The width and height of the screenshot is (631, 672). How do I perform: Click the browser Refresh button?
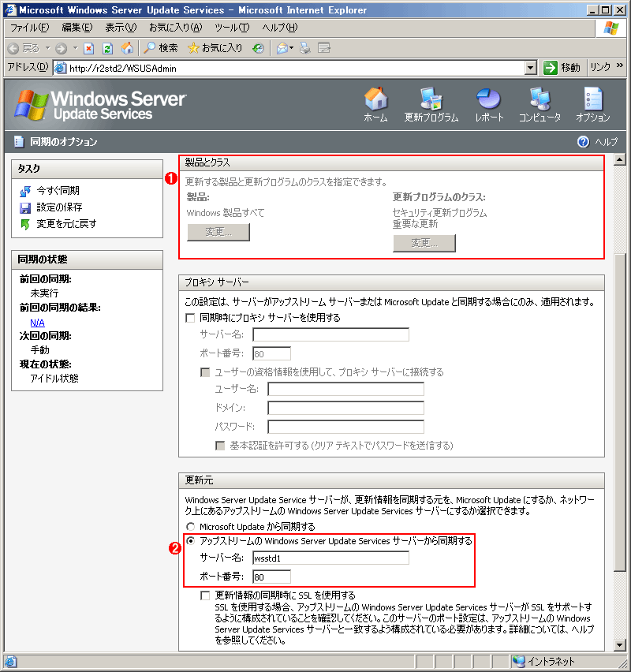tap(107, 48)
